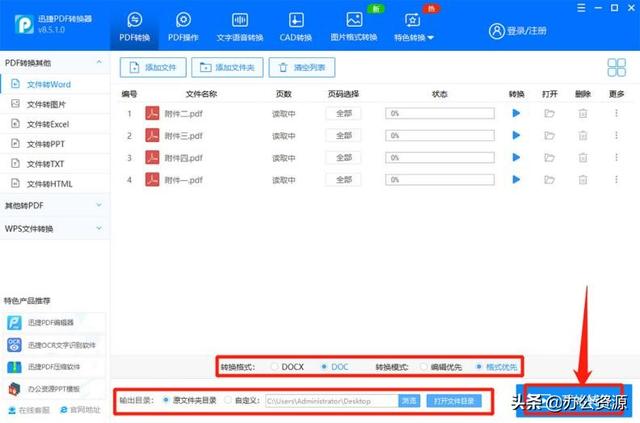The height and width of the screenshot is (423, 640).
Task: Expand WPS文件转换 section
Action: coord(55,229)
